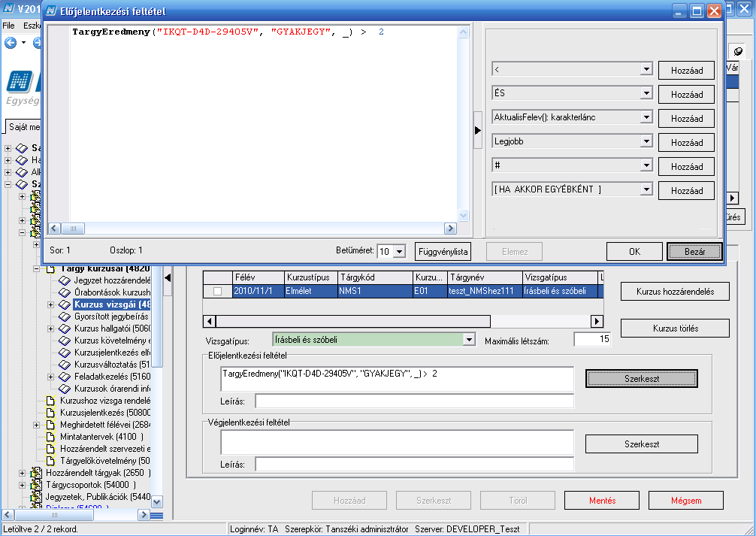This screenshot has width=756, height=536.
Task: Select the NMS1 cell in the table
Action: point(376,291)
